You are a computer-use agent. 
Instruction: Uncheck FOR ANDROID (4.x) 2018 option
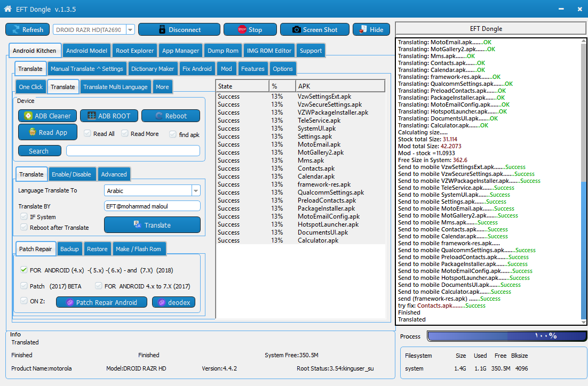tap(24, 270)
